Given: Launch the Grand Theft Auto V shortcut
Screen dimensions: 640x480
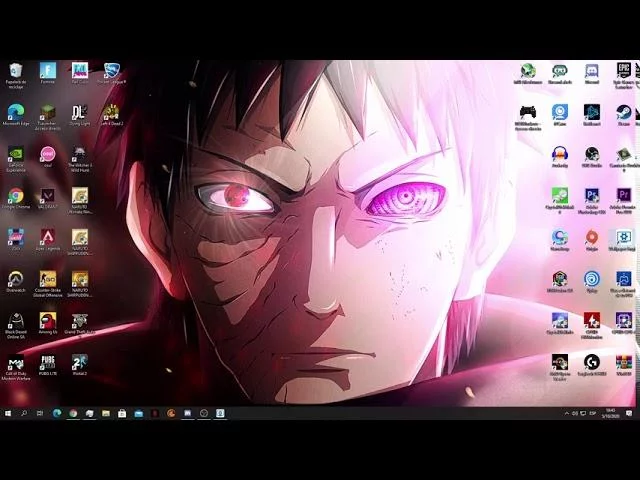Looking at the screenshot, I should click(80, 323).
